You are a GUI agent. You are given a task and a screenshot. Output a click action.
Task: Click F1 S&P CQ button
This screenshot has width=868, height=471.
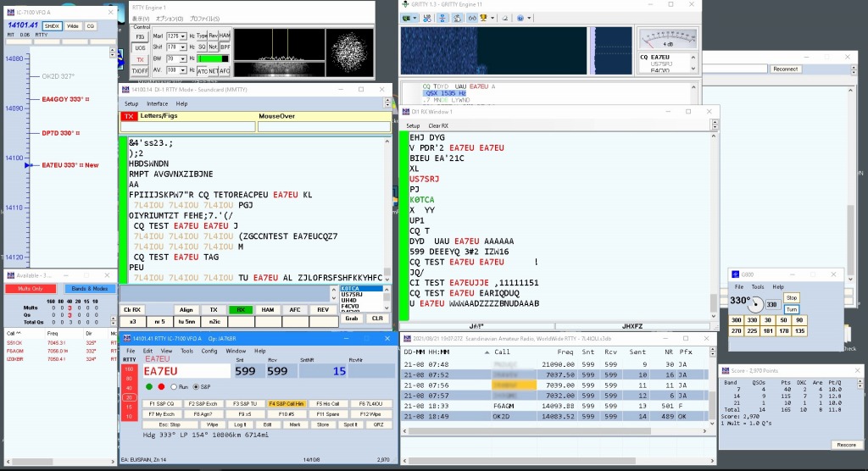[161, 404]
